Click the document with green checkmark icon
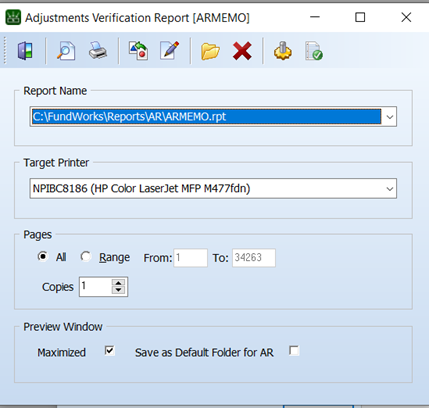The image size is (429, 408). tap(314, 51)
